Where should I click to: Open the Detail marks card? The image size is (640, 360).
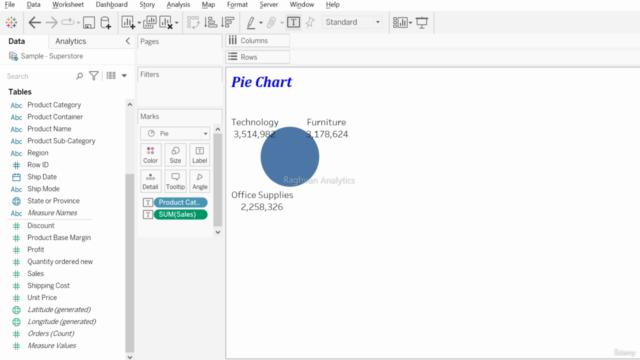pos(150,181)
